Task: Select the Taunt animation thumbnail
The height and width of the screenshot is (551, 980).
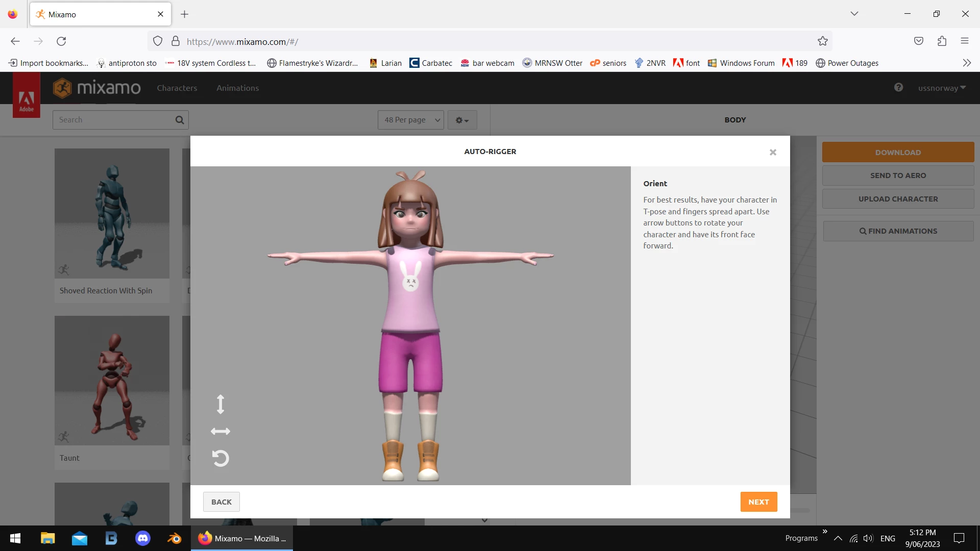Action: 112,381
